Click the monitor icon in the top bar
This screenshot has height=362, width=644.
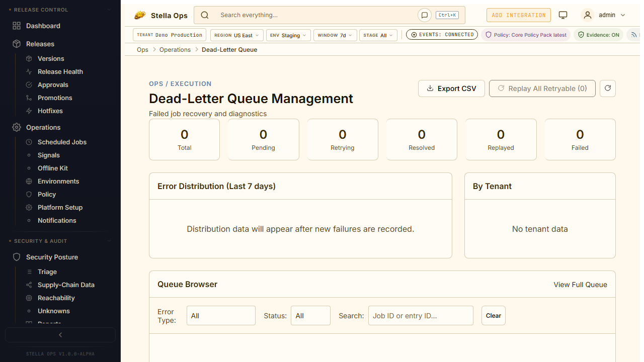click(x=563, y=15)
